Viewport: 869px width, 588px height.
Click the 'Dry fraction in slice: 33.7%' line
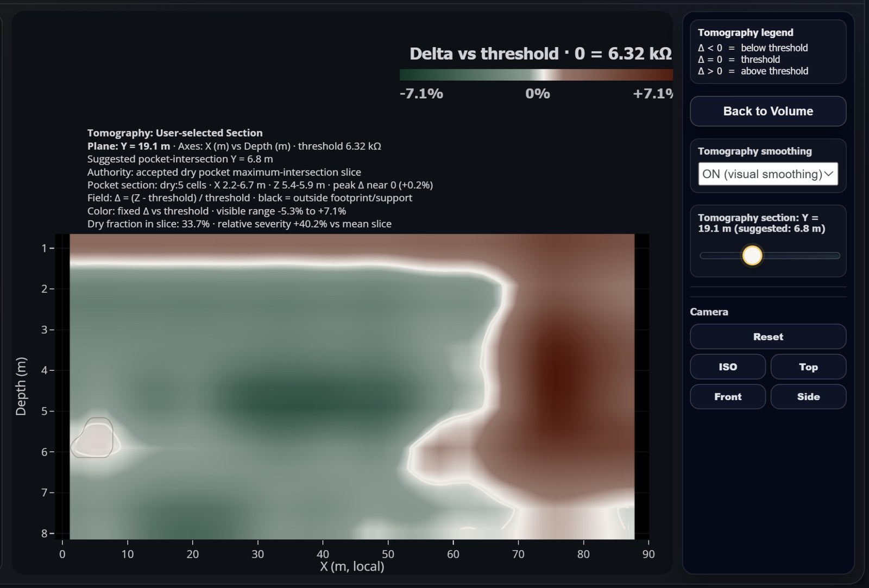(239, 224)
